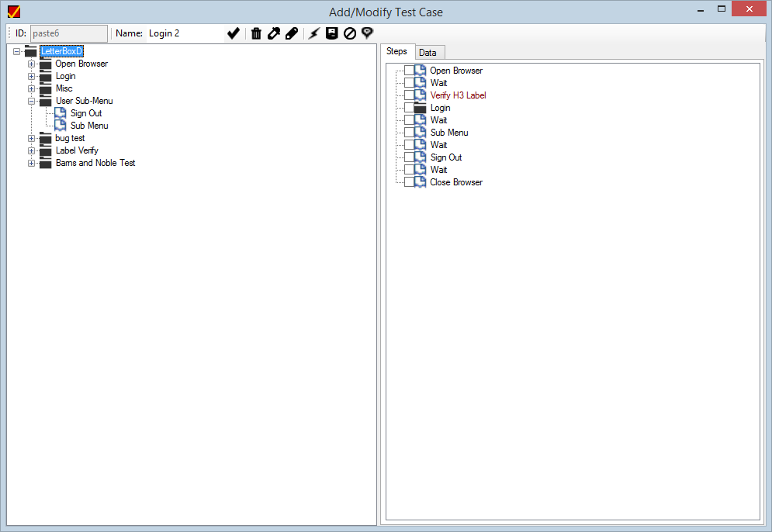This screenshot has height=532, width=772.
Task: Click the Sub Menu document icon in left tree
Action: 60,126
